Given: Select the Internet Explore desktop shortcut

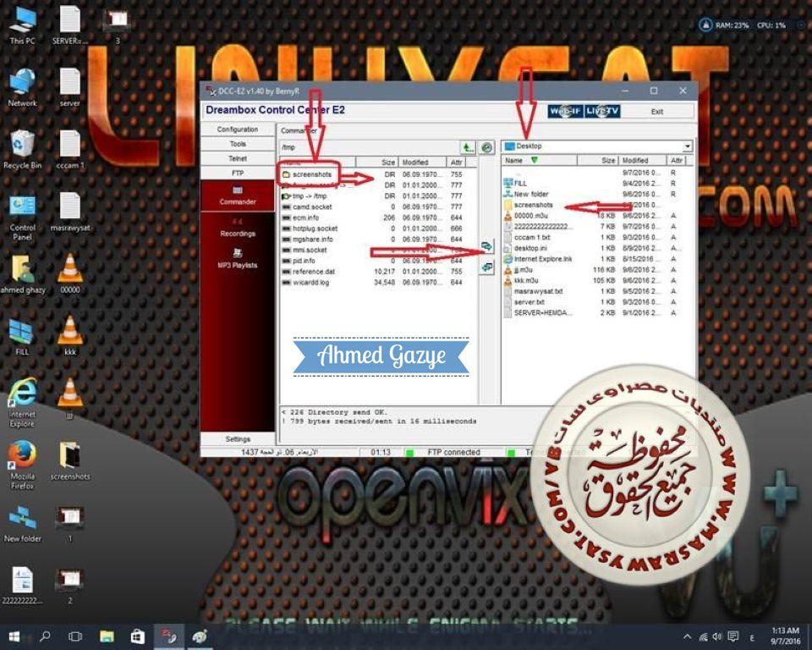Looking at the screenshot, I should click(22, 403).
